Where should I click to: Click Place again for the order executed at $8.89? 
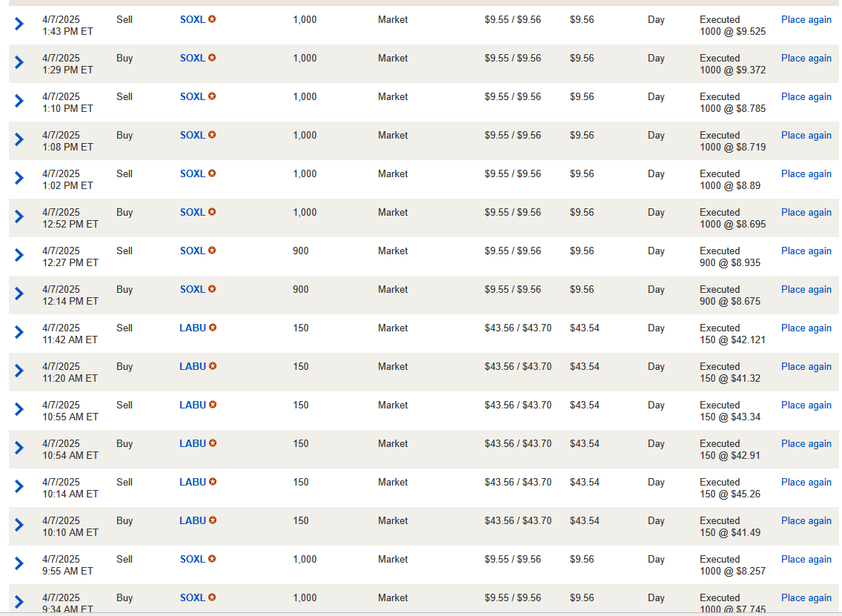point(806,174)
